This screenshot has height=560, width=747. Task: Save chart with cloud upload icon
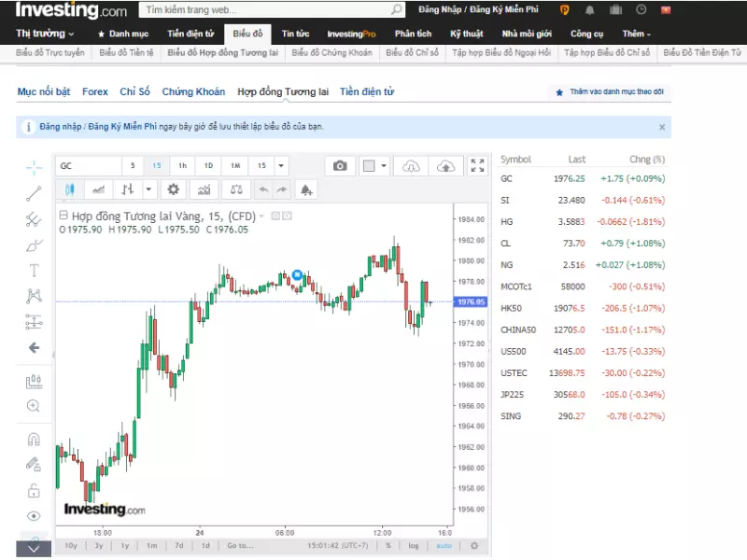[446, 166]
